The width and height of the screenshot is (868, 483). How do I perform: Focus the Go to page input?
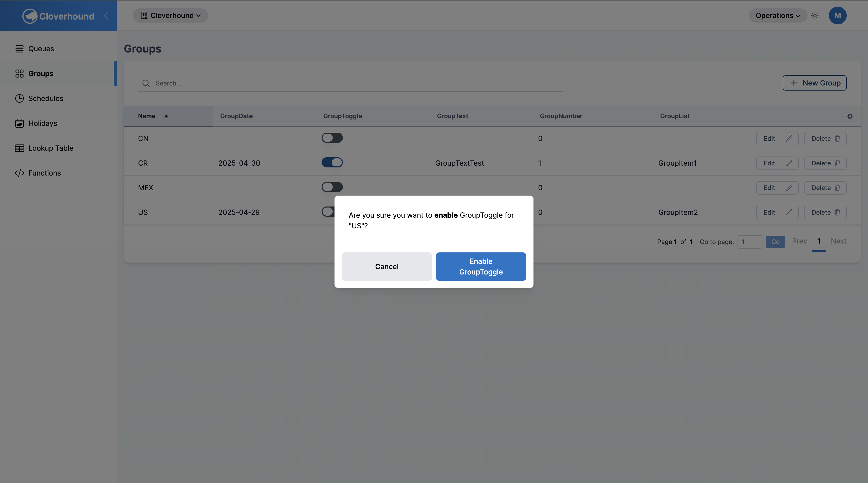750,242
